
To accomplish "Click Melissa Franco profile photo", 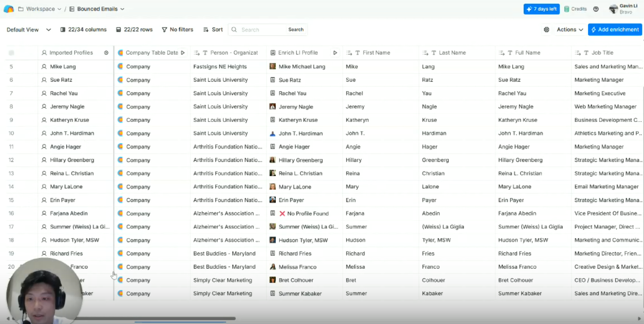I will coord(273,267).
